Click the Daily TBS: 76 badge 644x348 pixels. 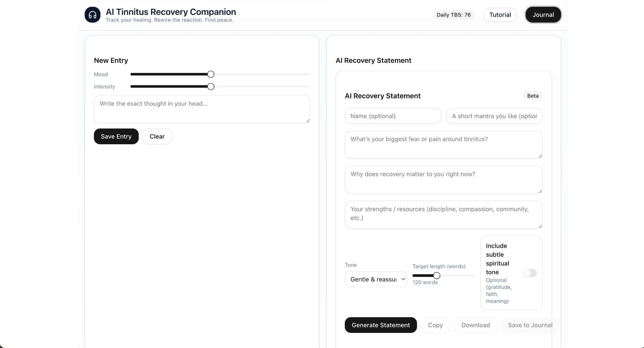[453, 14]
